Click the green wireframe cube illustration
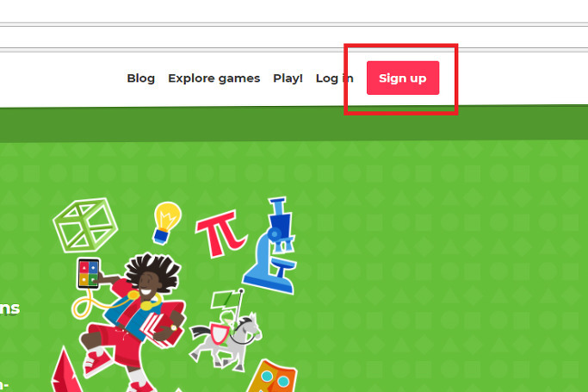This screenshot has width=588, height=392. (85, 225)
